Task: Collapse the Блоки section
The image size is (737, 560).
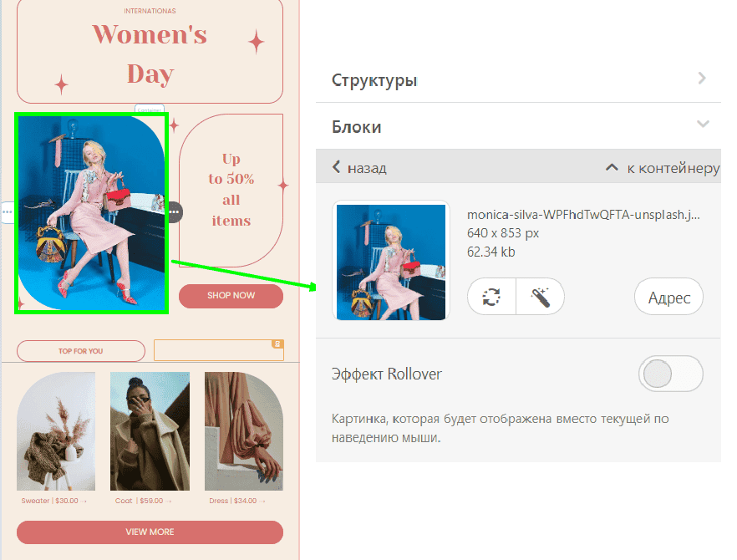Action: [x=702, y=125]
